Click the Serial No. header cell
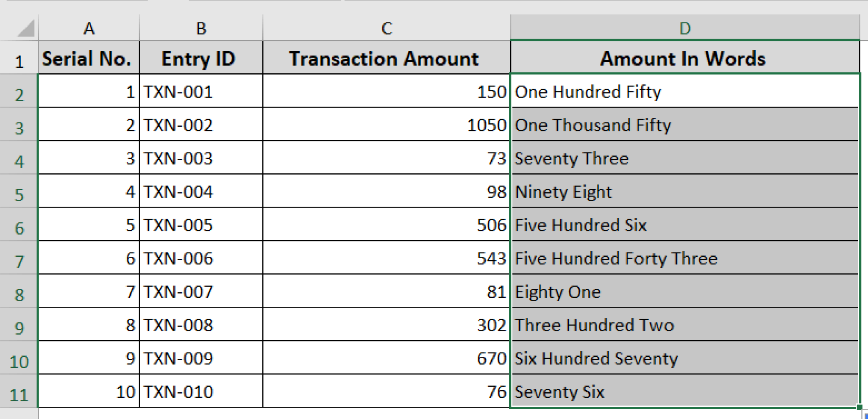This screenshot has height=419, width=868. [x=89, y=58]
